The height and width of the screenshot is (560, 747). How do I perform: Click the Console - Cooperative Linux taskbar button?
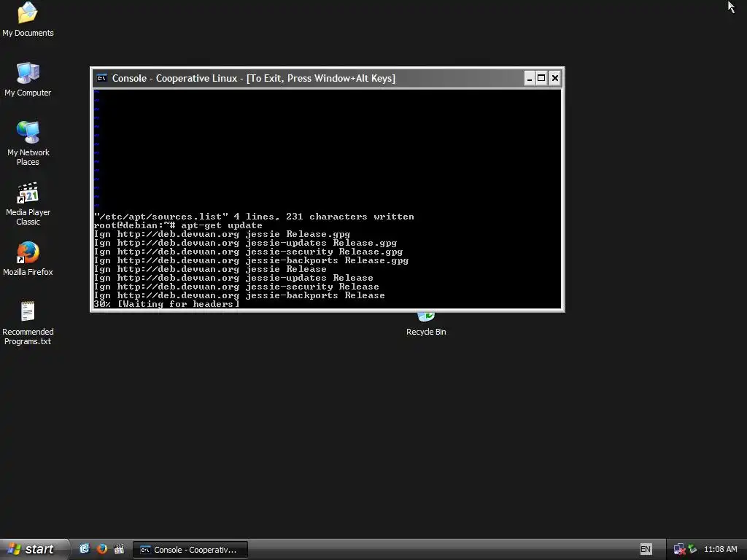pos(190,550)
